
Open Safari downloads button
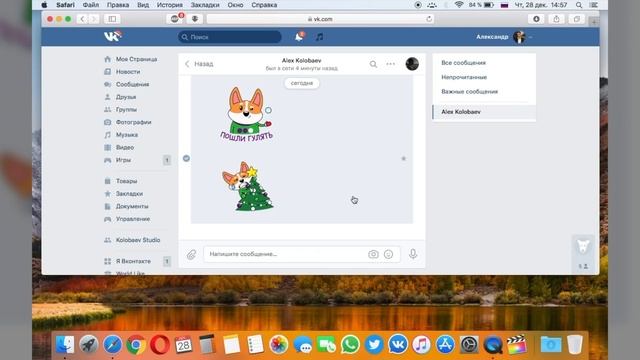point(536,19)
